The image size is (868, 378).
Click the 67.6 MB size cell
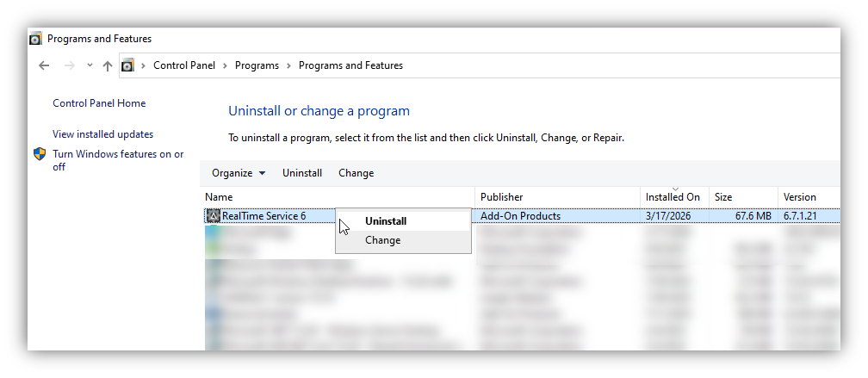click(753, 216)
